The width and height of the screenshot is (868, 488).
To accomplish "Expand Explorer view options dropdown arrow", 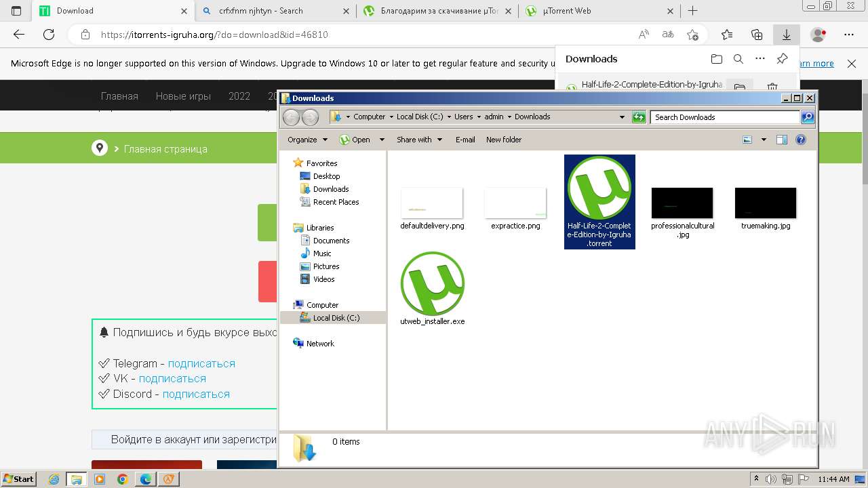I will [x=764, y=140].
